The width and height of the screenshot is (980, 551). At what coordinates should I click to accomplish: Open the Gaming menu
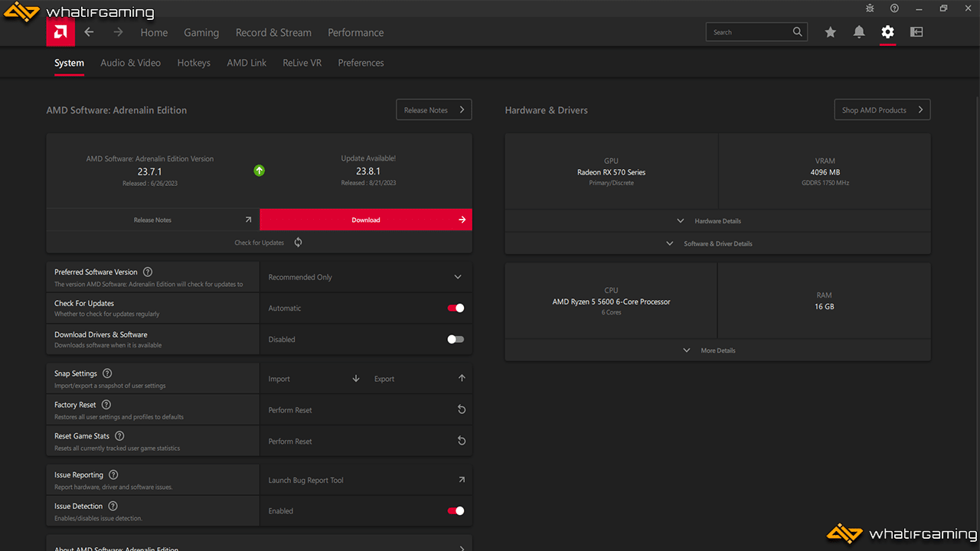201,33
